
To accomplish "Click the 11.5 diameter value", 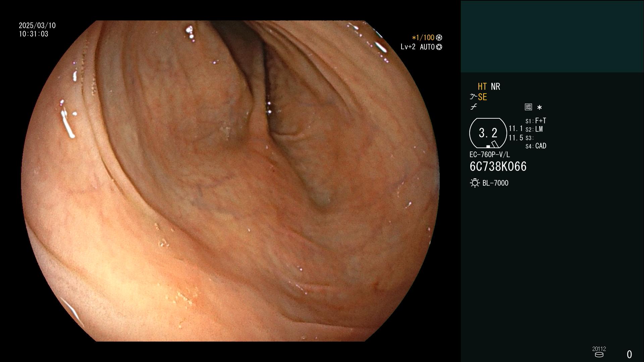I will pos(516,138).
